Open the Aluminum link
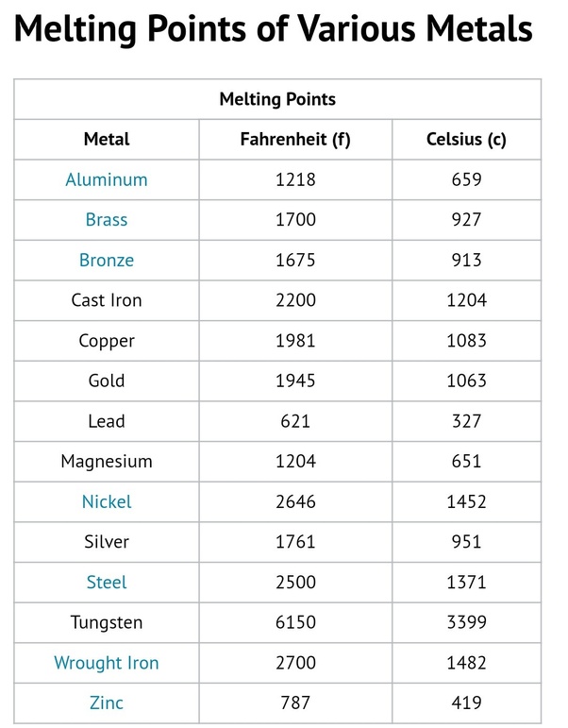 pyautogui.click(x=107, y=179)
